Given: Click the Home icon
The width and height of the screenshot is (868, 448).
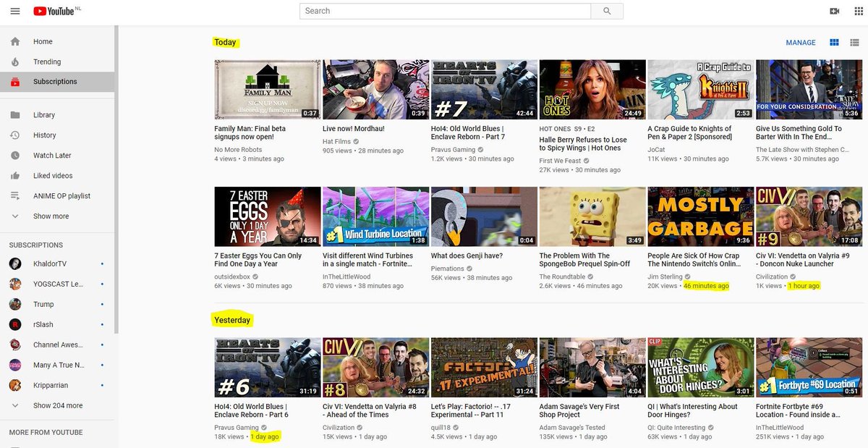Looking at the screenshot, I should click(x=15, y=42).
